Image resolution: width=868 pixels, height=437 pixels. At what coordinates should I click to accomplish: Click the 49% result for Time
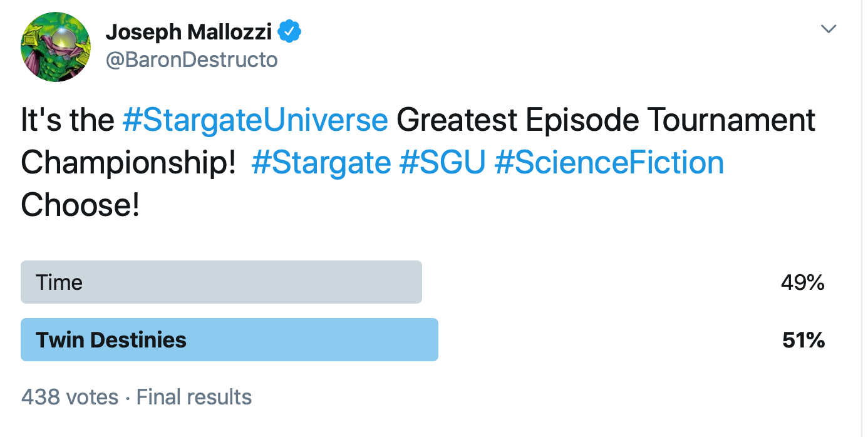click(x=802, y=283)
